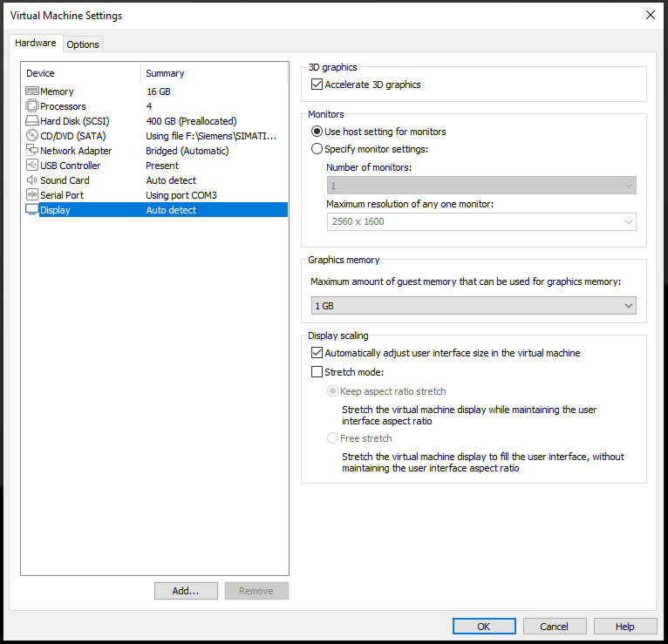Select Display Auto detect summary
Image resolution: width=668 pixels, height=644 pixels.
click(x=171, y=210)
